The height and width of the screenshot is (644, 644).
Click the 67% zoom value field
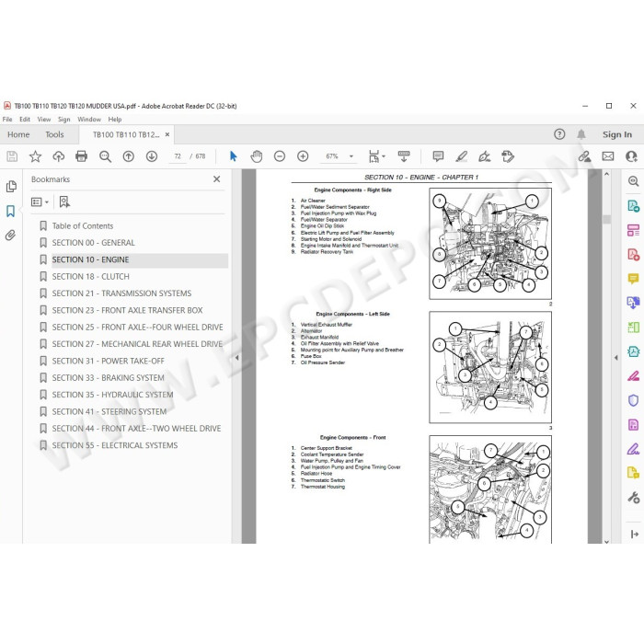[332, 156]
